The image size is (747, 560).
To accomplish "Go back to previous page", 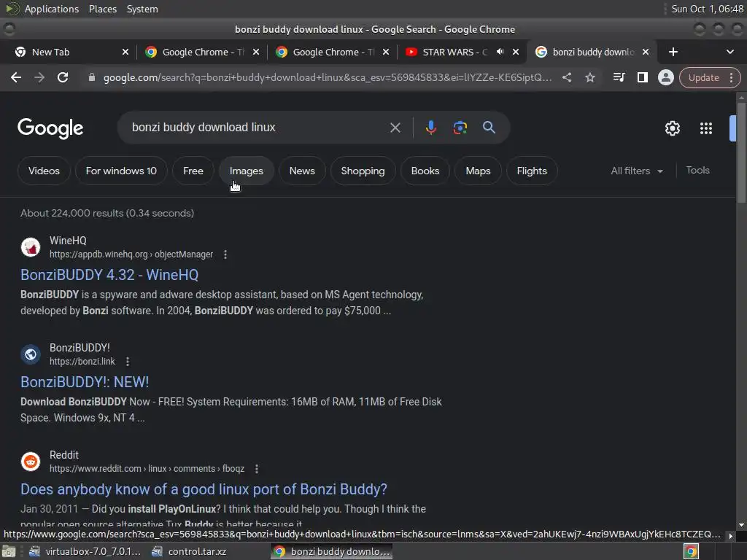I will 16,77.
